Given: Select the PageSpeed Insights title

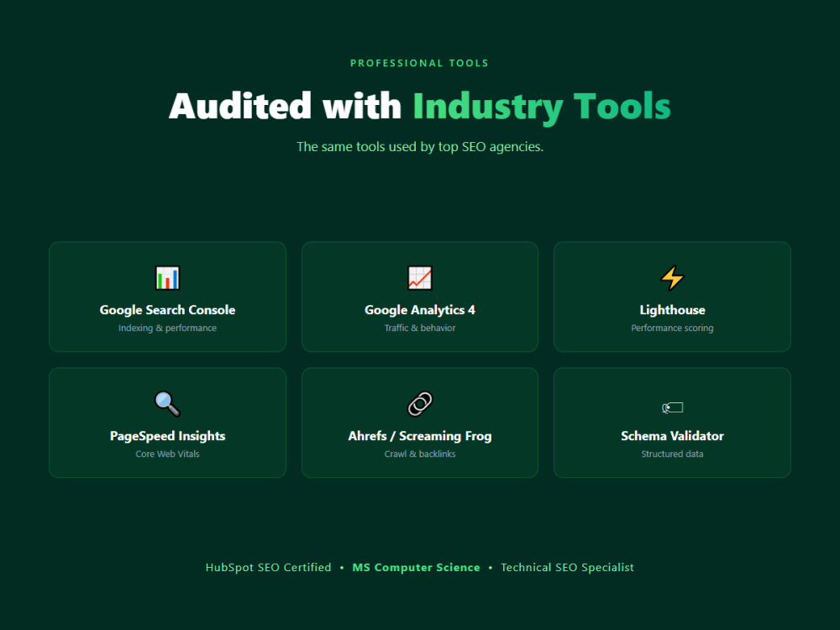Looking at the screenshot, I should tap(167, 436).
